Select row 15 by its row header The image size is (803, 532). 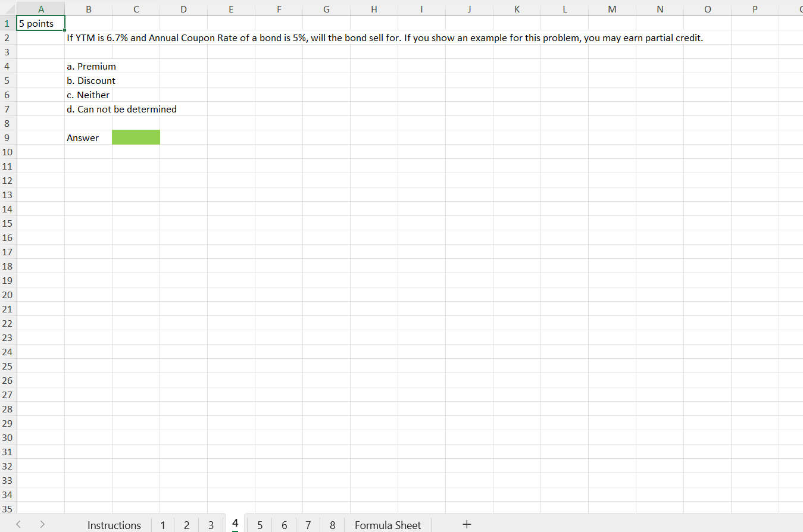point(8,223)
